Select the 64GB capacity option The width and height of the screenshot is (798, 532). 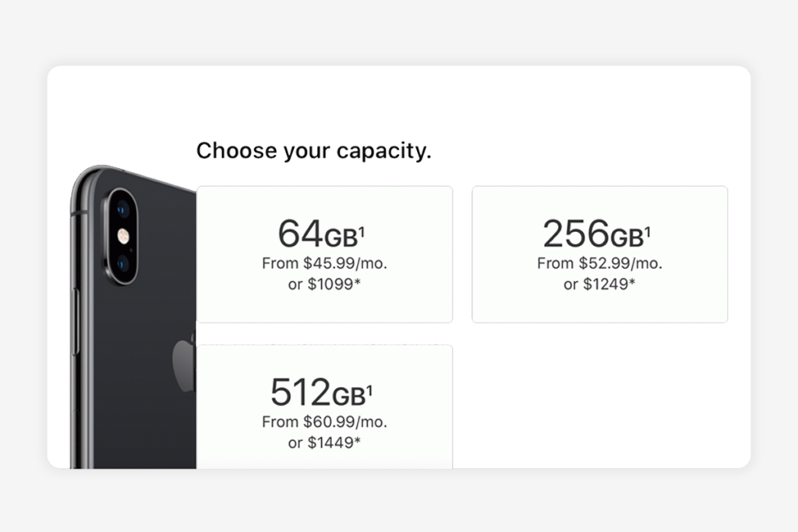pos(324,254)
